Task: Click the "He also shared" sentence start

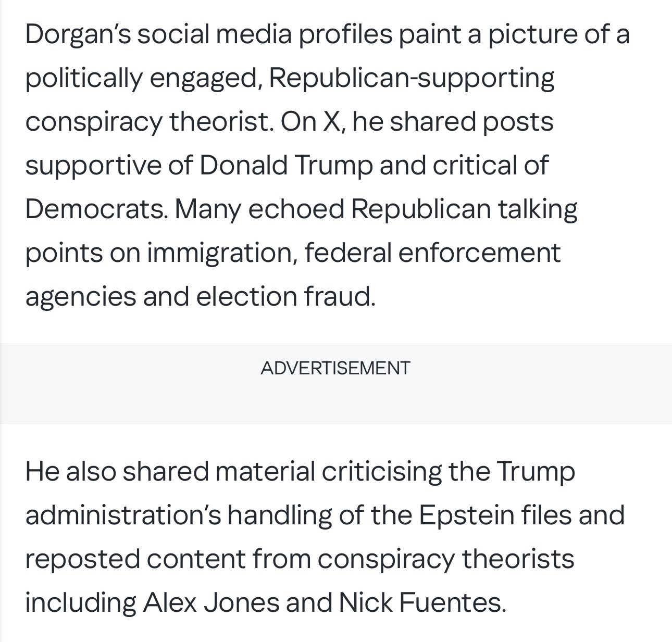Action: coord(117,471)
